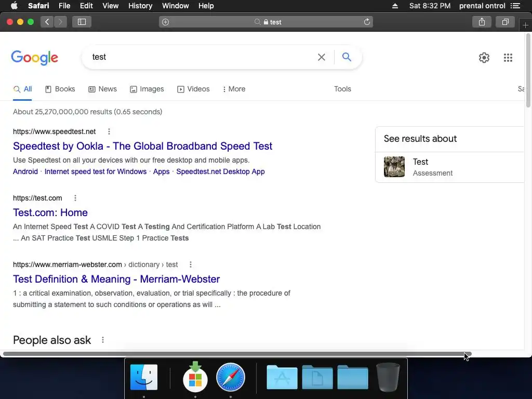The image size is (532, 399).
Task: Click the plus icon in address bar
Action: pyautogui.click(x=166, y=22)
